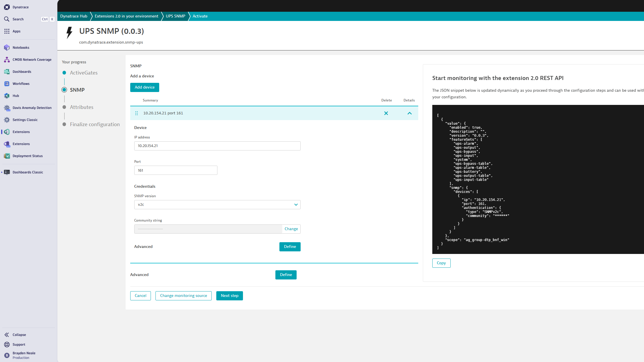This screenshot has width=644, height=362.
Task: Click the Details column header
Action: tap(409, 100)
